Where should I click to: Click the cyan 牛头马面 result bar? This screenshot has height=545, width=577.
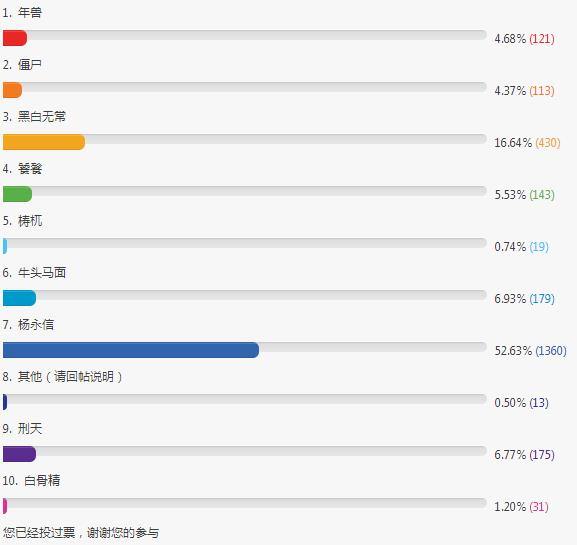[20, 298]
